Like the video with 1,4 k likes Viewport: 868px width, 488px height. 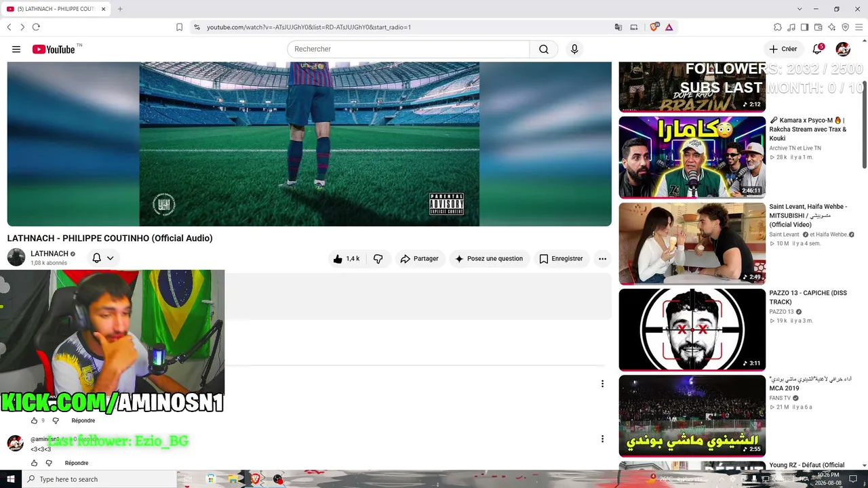pos(346,259)
